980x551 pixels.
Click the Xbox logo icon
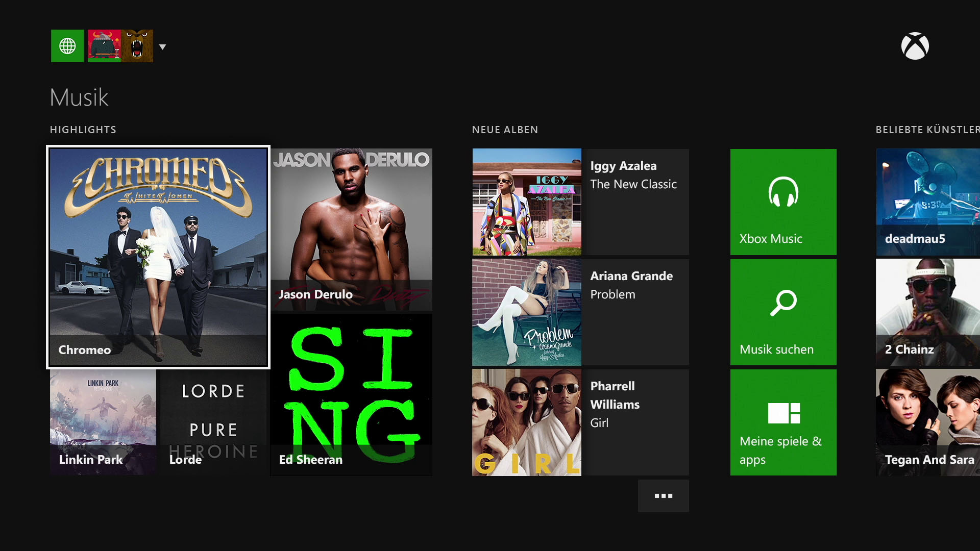point(915,46)
